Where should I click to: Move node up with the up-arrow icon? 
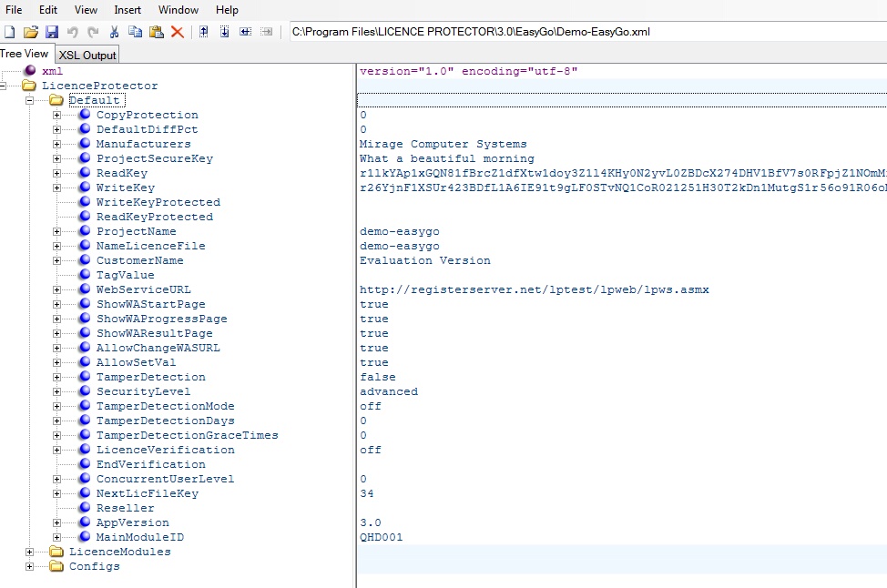tap(203, 32)
